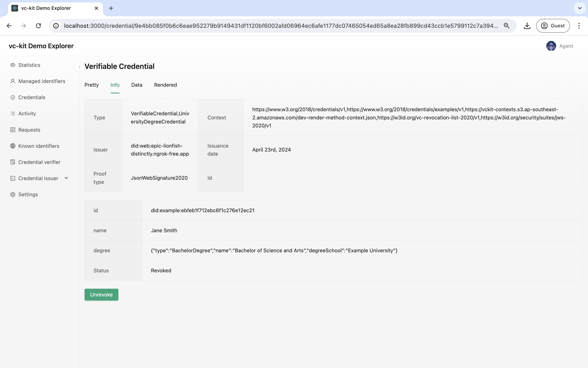Open Known identifiers page
This screenshot has height=368, width=588.
(x=39, y=146)
